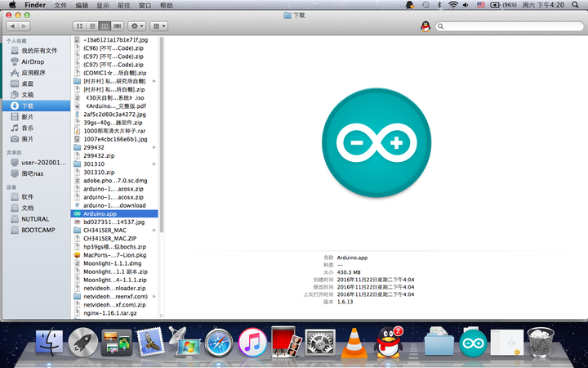The height and width of the screenshot is (368, 588).
Task: Open the 显示 menu
Action: coord(103,5)
